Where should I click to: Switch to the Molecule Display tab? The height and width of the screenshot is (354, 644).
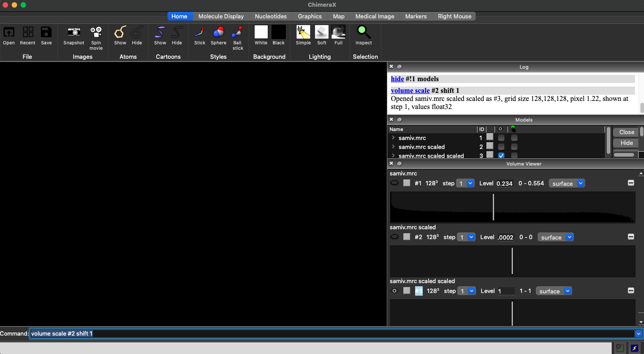point(221,16)
